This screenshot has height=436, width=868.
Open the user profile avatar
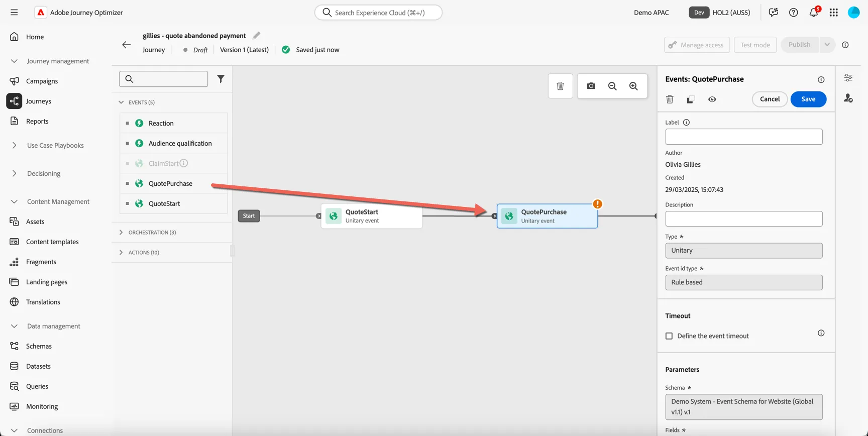[x=854, y=13]
